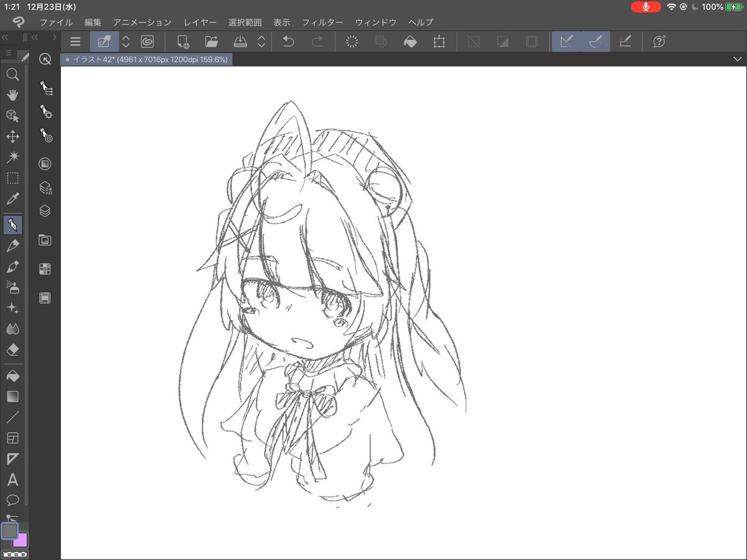Open the 選択範囲 menu
The image size is (747, 560).
pos(245,22)
